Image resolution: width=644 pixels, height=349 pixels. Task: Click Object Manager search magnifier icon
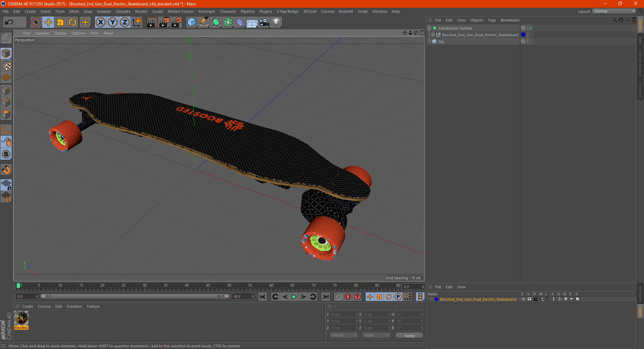point(614,20)
